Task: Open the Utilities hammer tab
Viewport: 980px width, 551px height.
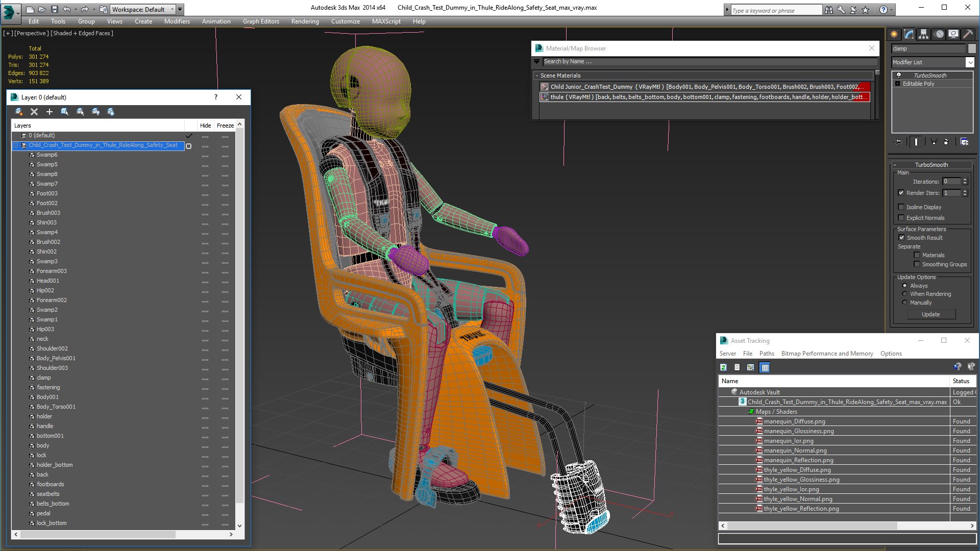Action: pyautogui.click(x=968, y=34)
